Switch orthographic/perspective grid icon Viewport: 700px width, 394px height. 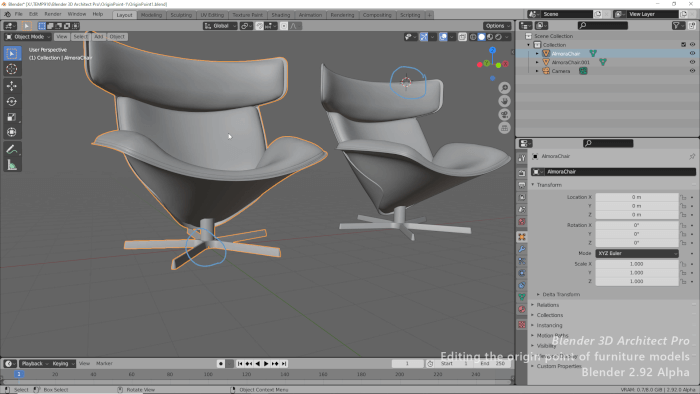point(504,128)
